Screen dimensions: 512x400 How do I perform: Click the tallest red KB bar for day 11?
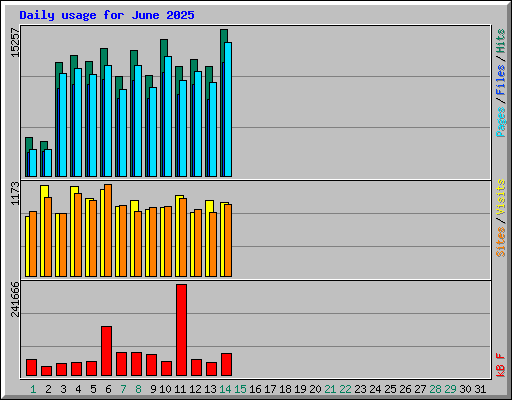[x=181, y=330]
